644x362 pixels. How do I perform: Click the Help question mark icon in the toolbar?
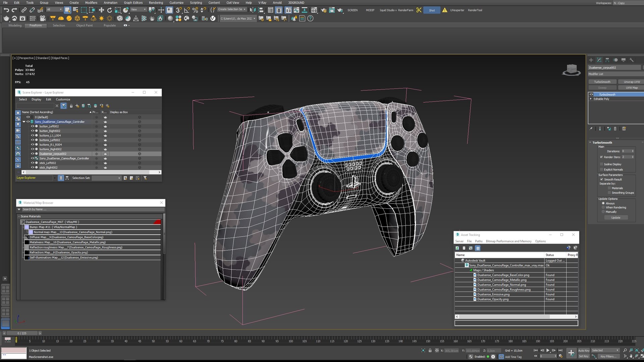[x=310, y=18]
